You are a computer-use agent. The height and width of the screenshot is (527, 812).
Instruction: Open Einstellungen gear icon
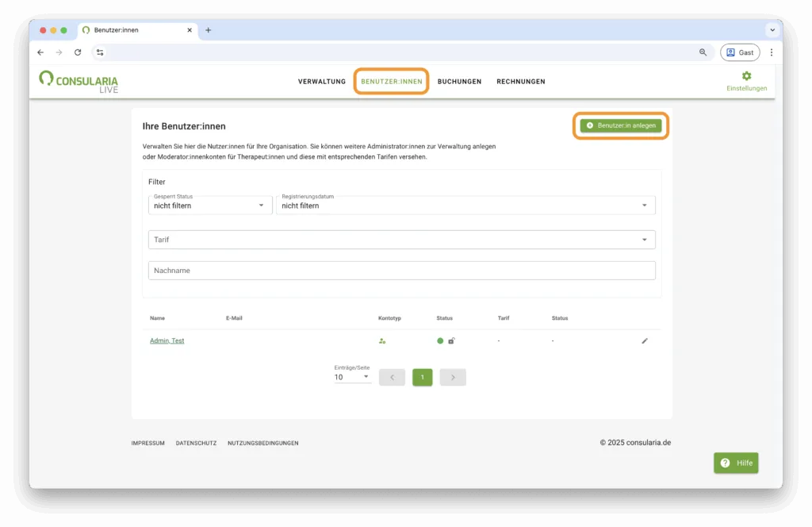click(x=746, y=76)
